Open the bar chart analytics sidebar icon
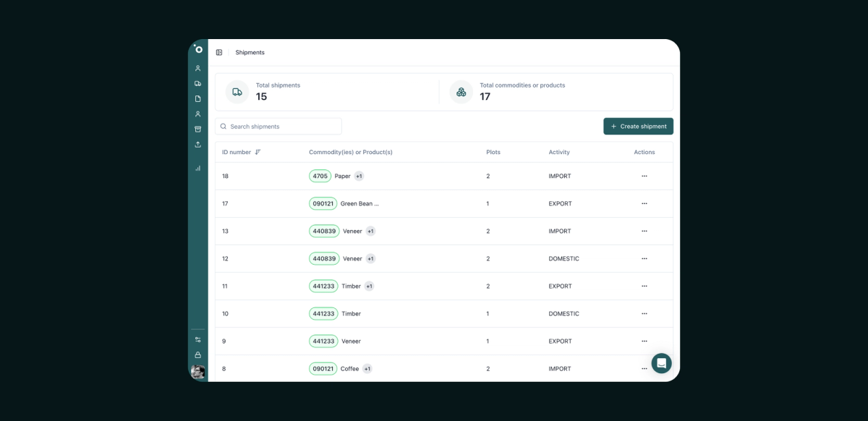Image resolution: width=868 pixels, height=421 pixels. click(198, 168)
